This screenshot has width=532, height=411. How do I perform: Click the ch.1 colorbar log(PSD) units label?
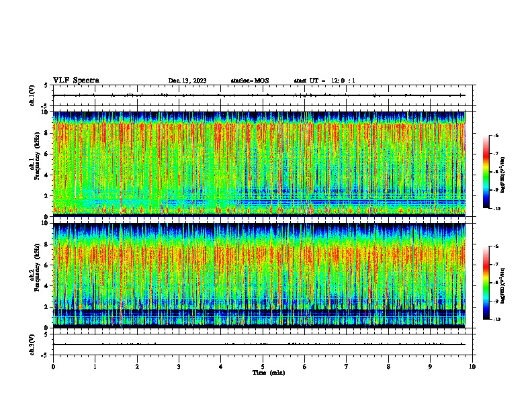point(503,175)
